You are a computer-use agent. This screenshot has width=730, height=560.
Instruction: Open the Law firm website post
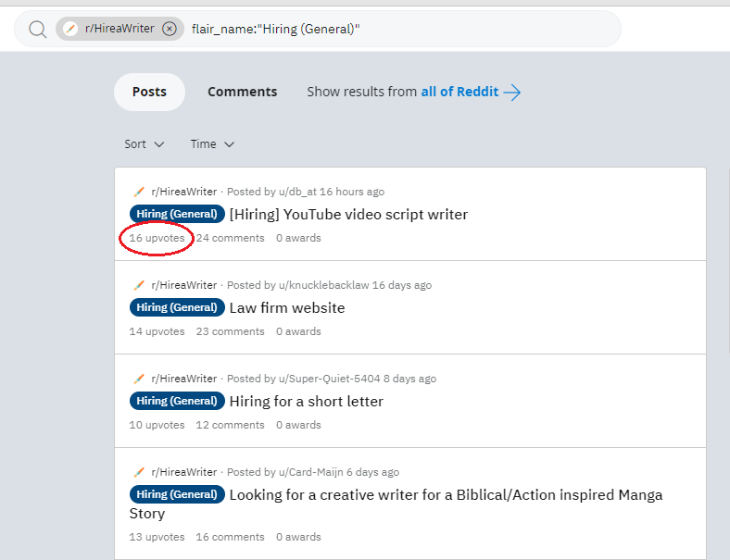pyautogui.click(x=287, y=308)
